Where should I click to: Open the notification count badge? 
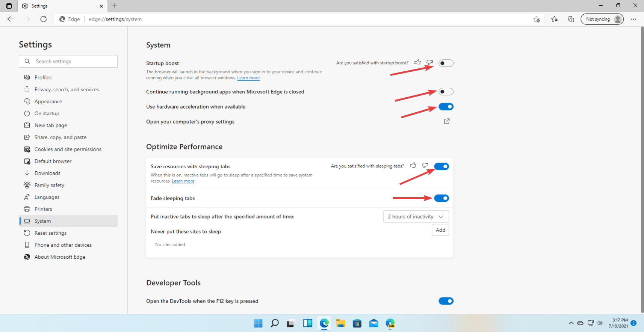633,323
